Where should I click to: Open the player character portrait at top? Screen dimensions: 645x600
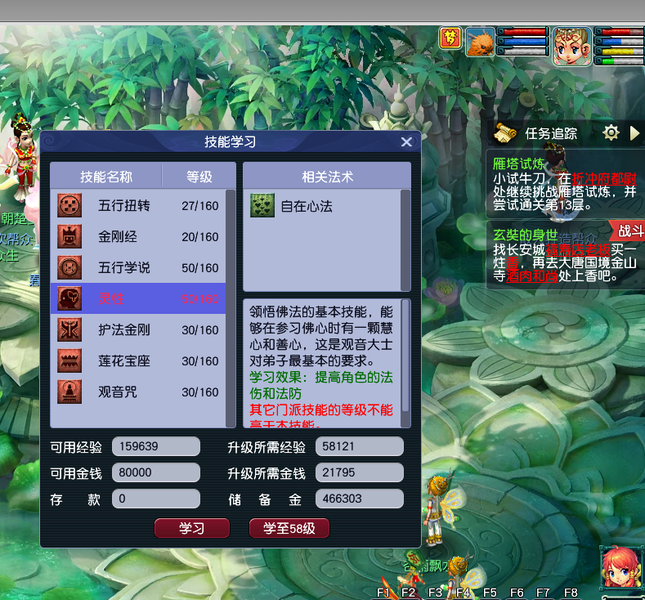pos(572,46)
